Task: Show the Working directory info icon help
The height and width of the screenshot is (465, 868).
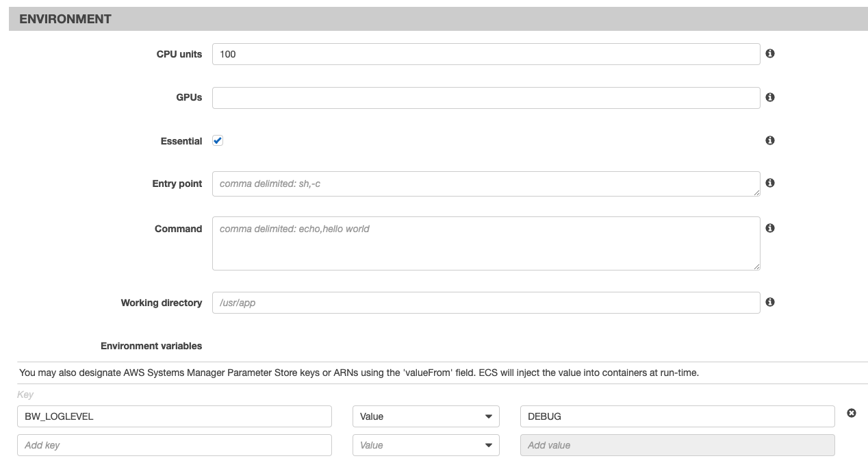Action: 770,302
